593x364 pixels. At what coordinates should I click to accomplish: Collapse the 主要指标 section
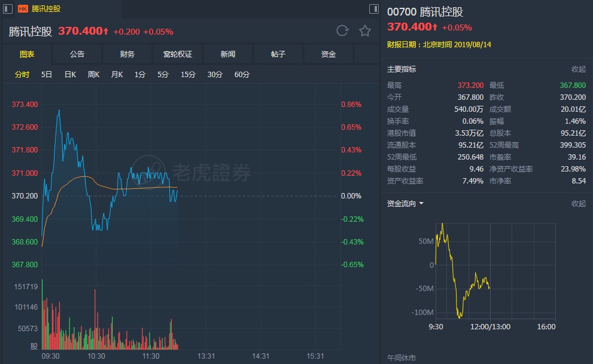578,69
